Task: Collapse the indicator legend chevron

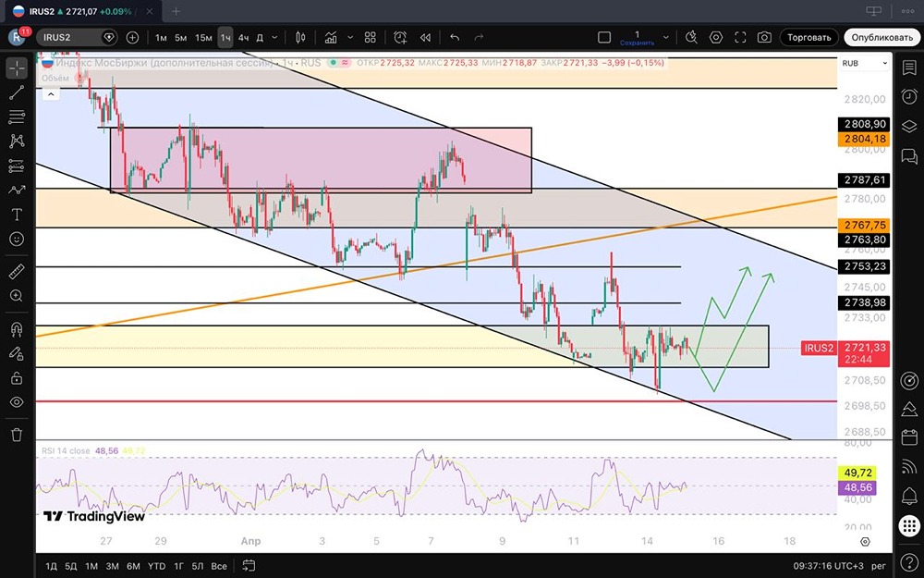Action: tap(51, 93)
